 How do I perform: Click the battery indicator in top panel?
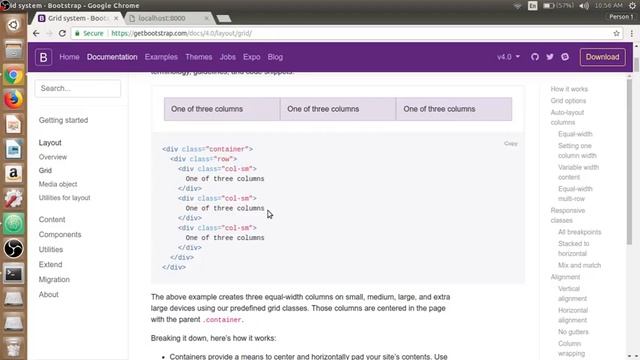click(x=558, y=6)
